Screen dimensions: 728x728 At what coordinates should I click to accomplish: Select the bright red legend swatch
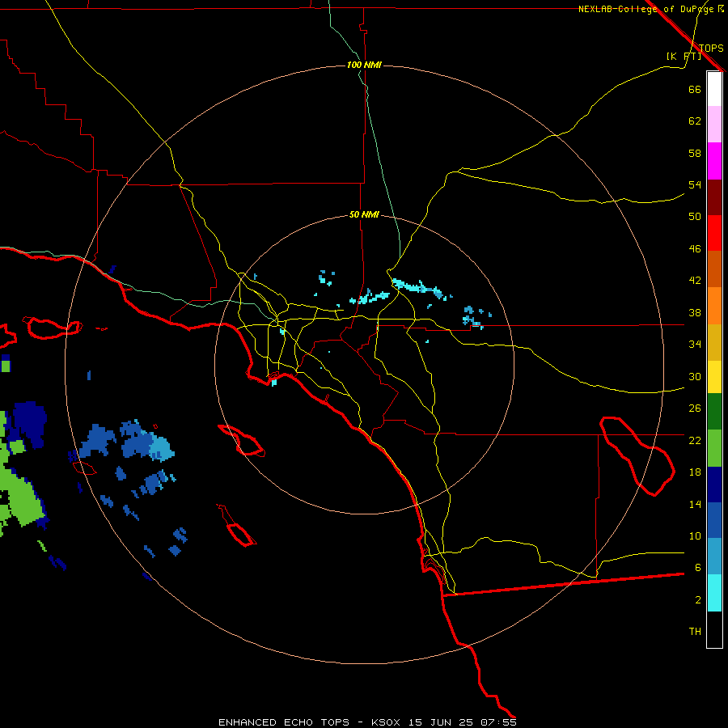[714, 233]
